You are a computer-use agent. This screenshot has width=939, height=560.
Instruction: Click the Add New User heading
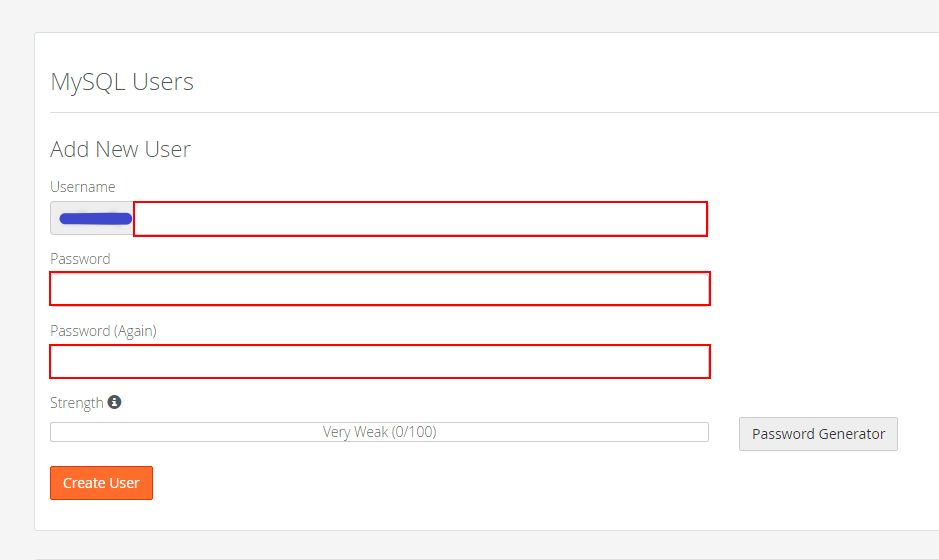pos(120,150)
